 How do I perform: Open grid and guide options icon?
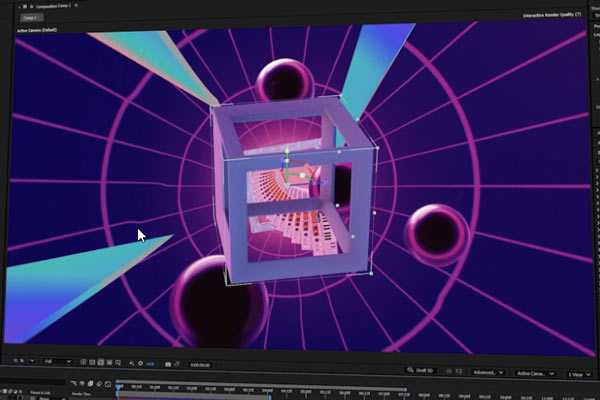[118, 362]
